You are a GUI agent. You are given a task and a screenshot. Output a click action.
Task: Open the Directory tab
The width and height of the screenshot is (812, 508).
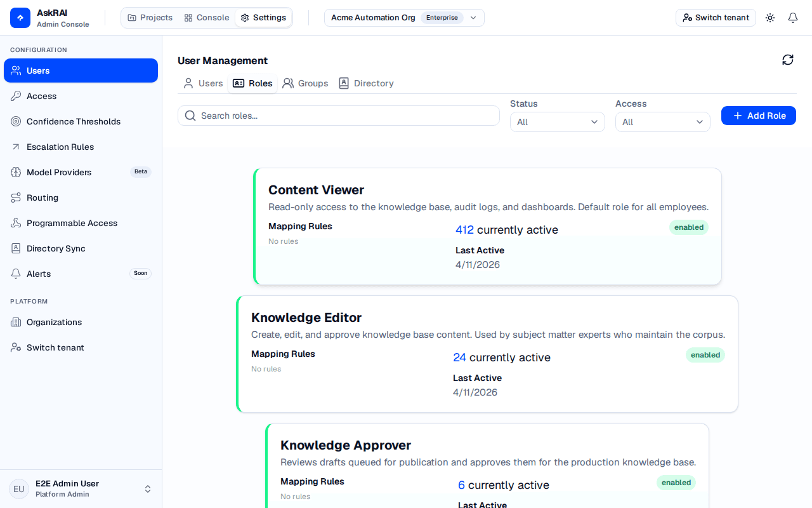366,83
